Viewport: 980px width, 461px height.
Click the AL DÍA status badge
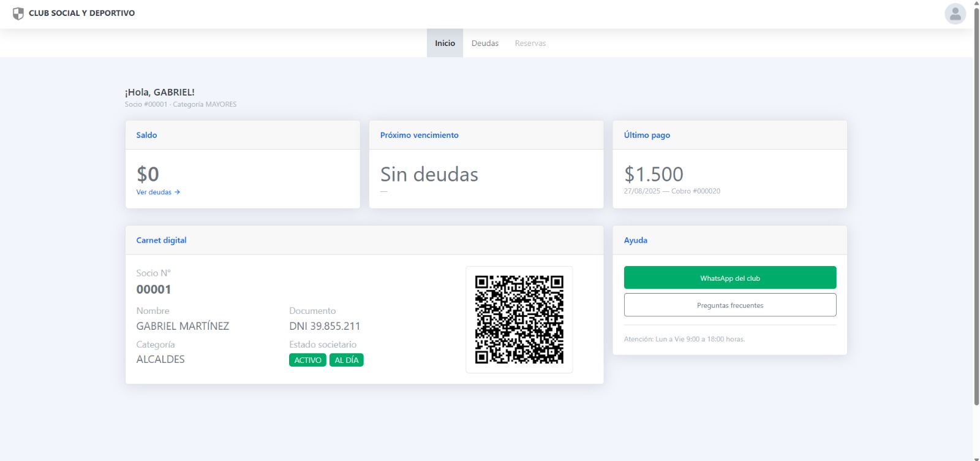point(346,360)
